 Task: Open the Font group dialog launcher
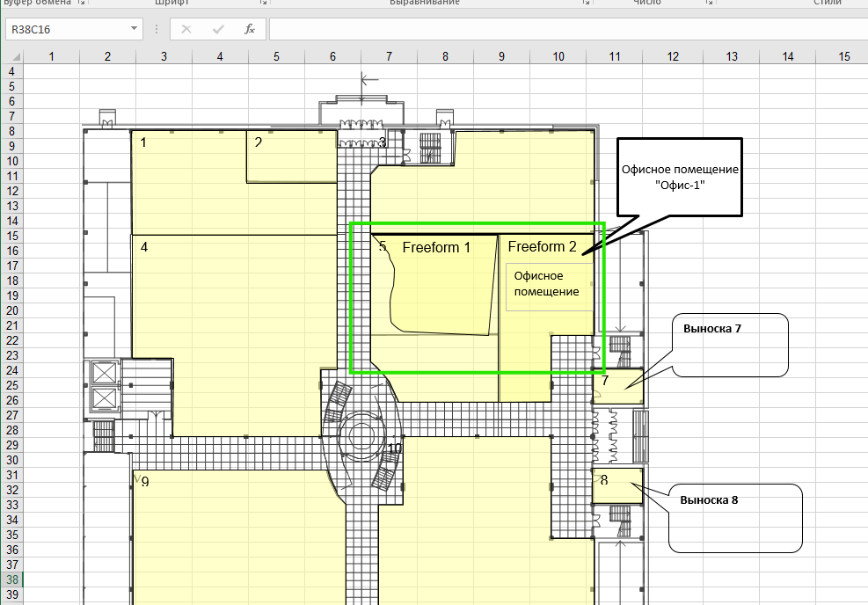point(263,4)
